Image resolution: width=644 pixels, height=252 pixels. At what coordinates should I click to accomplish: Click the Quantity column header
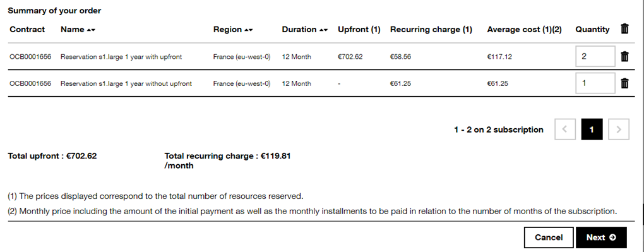click(592, 30)
